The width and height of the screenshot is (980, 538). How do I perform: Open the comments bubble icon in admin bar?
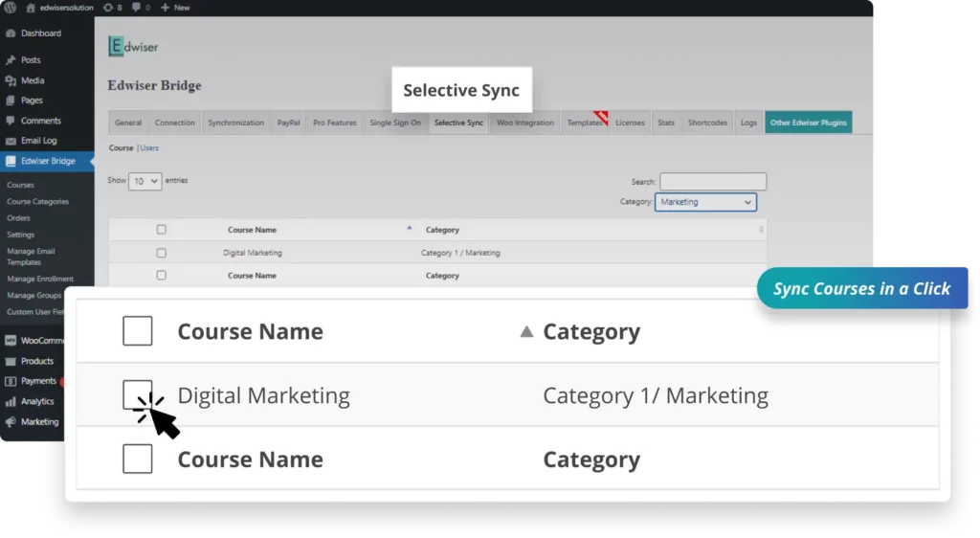point(136,8)
